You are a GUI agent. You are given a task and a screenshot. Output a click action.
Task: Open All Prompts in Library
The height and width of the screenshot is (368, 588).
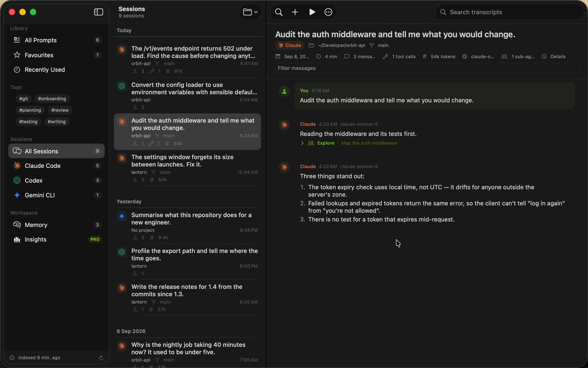pos(56,40)
